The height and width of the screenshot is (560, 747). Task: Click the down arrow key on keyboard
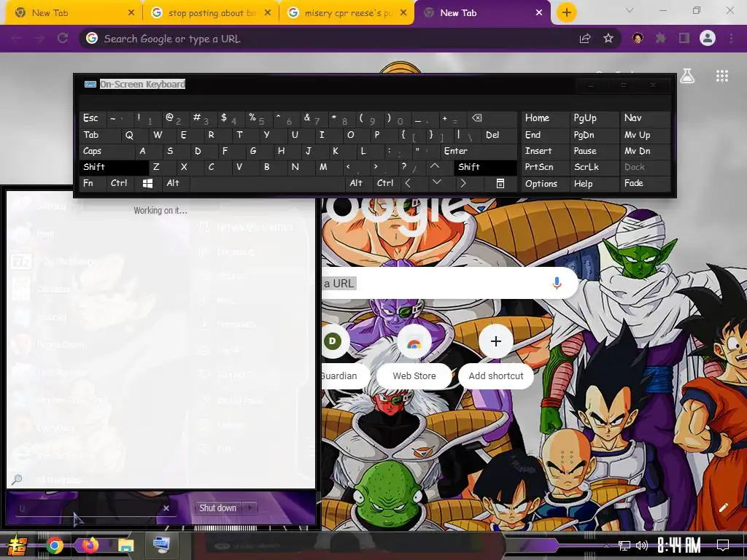coord(436,183)
